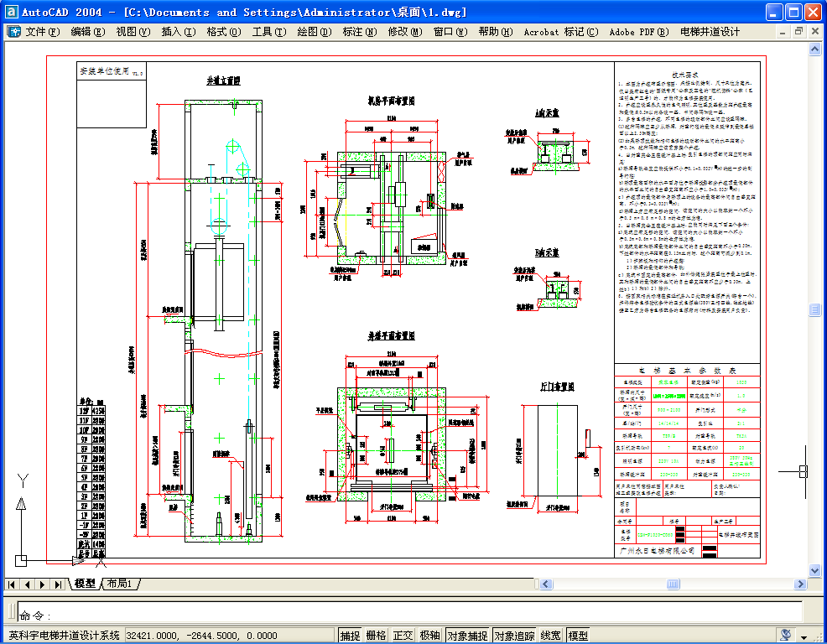Toggle 捕捉 snap mode in status bar
This screenshot has height=644, width=827.
[350, 636]
